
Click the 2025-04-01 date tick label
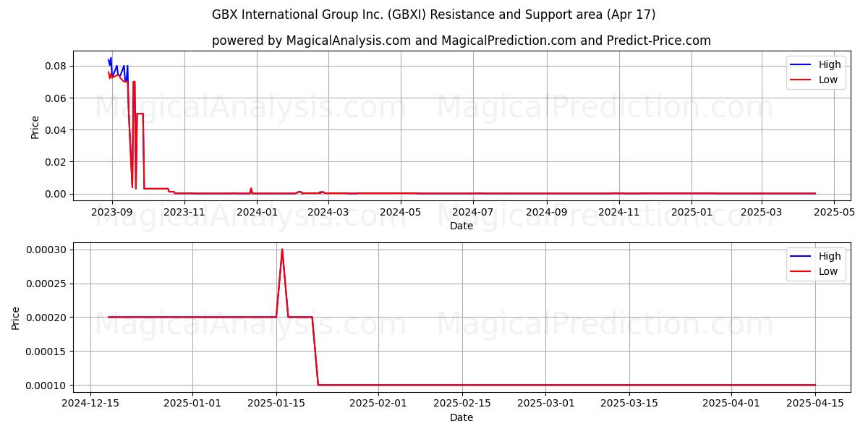click(x=731, y=404)
